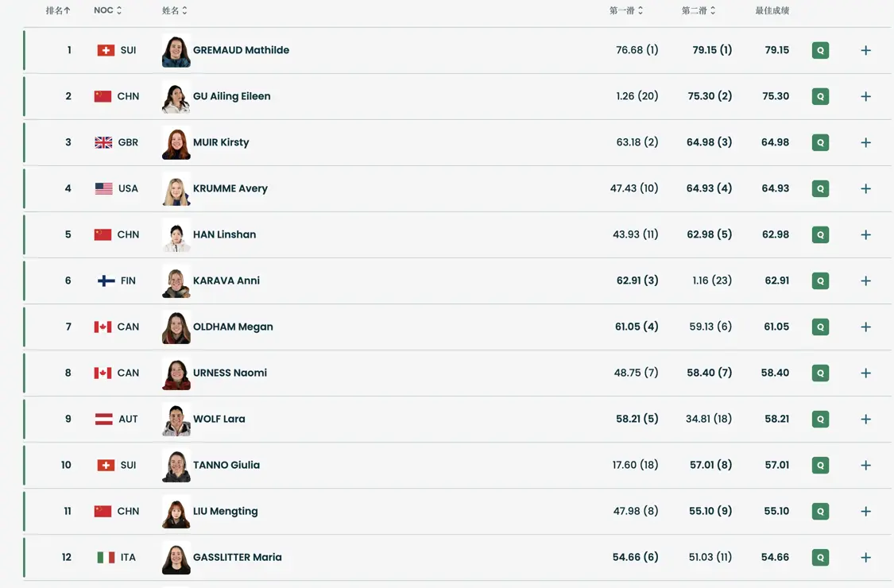Screen dimensions: 894x588
Task: Expand details for GREMAUD Mathilde row
Action: pyautogui.click(x=865, y=50)
